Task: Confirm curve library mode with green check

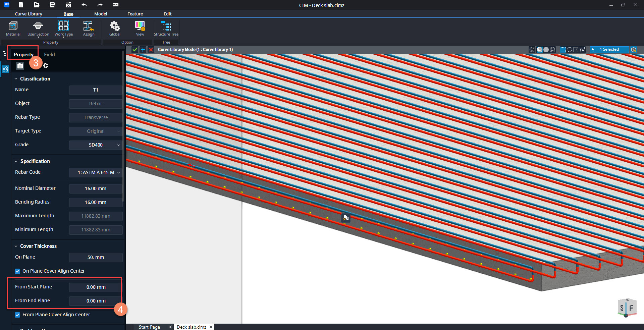Action: [135, 50]
